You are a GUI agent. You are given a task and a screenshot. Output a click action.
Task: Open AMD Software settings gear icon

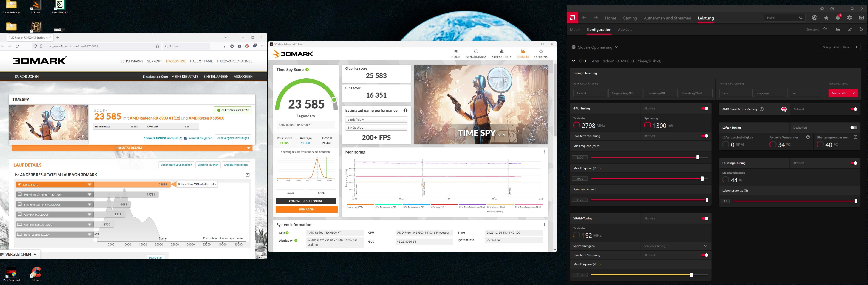(849, 18)
